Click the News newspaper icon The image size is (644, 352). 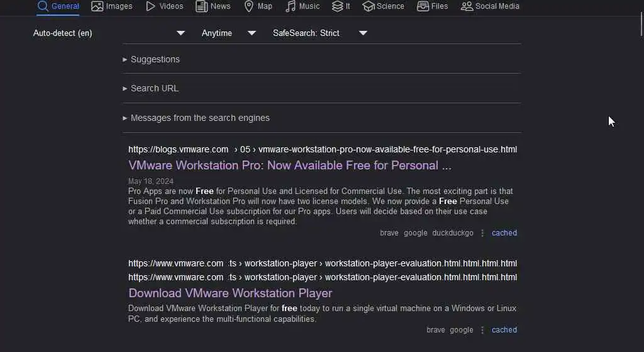(x=201, y=6)
